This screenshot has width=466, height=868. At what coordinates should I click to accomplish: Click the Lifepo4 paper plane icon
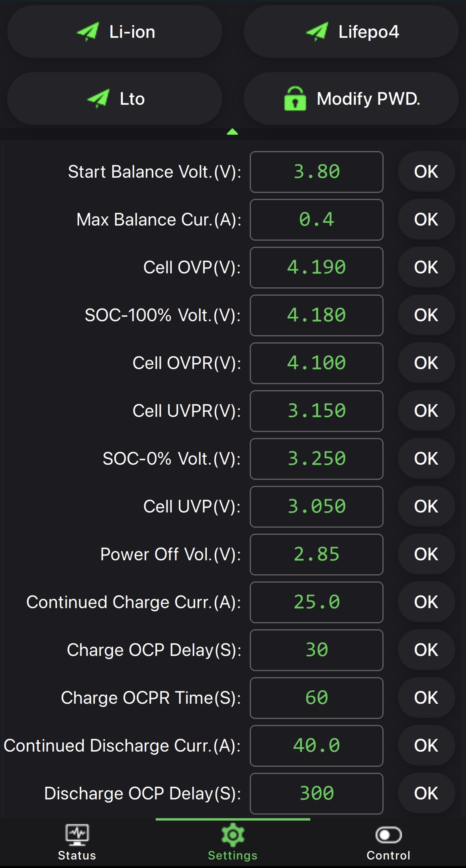[x=317, y=32]
